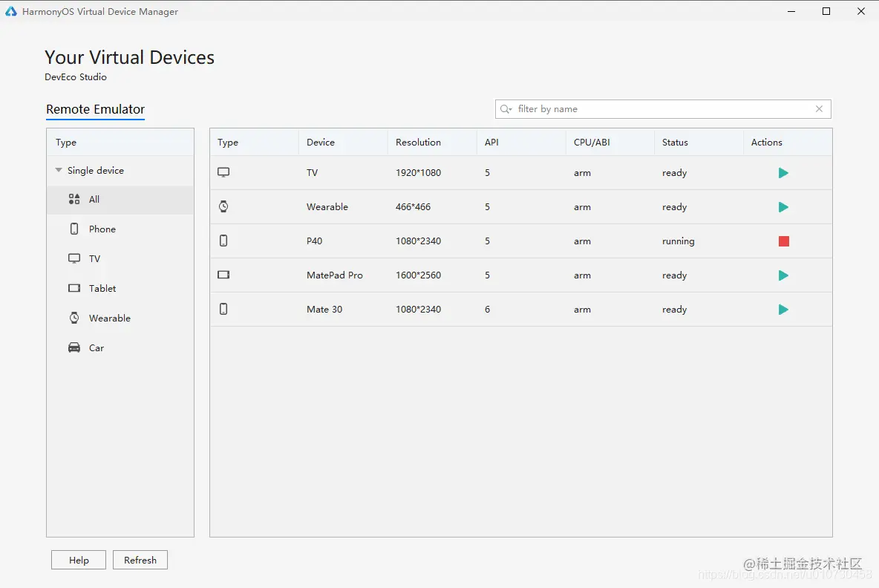Click the HarmonyOS app logo in title bar
Screen dimensions: 879x588
click(x=11, y=11)
